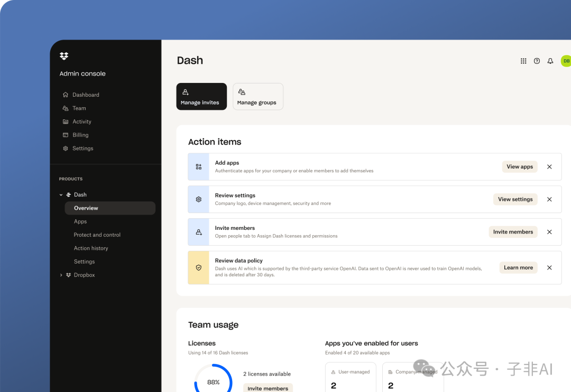This screenshot has width=571, height=392.
Task: Open admin console Settings item
Action: pos(82,148)
